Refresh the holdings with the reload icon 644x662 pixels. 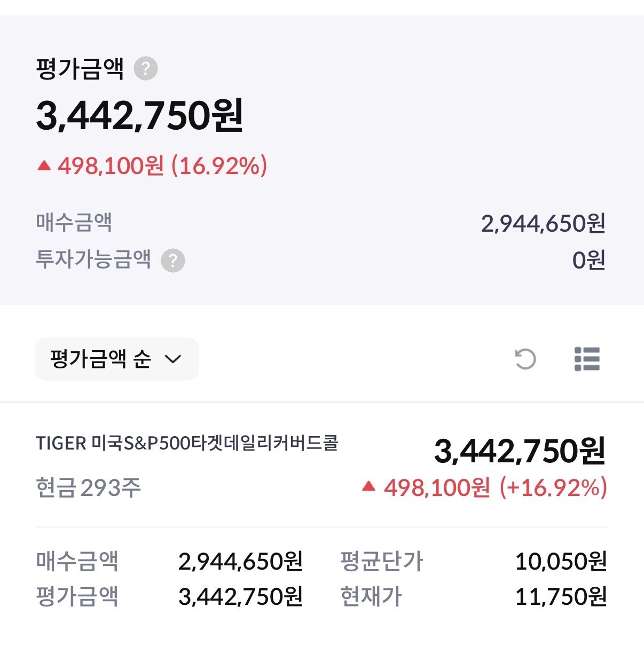[x=525, y=359]
